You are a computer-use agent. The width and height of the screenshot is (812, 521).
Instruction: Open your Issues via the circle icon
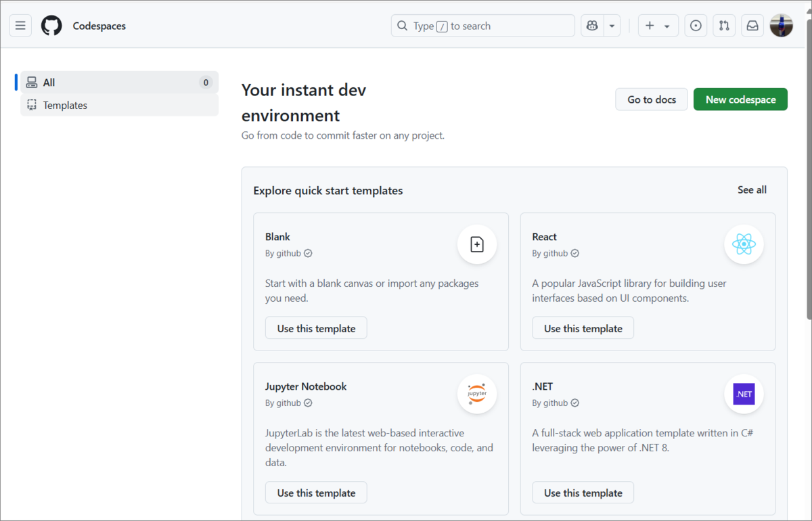click(x=696, y=25)
